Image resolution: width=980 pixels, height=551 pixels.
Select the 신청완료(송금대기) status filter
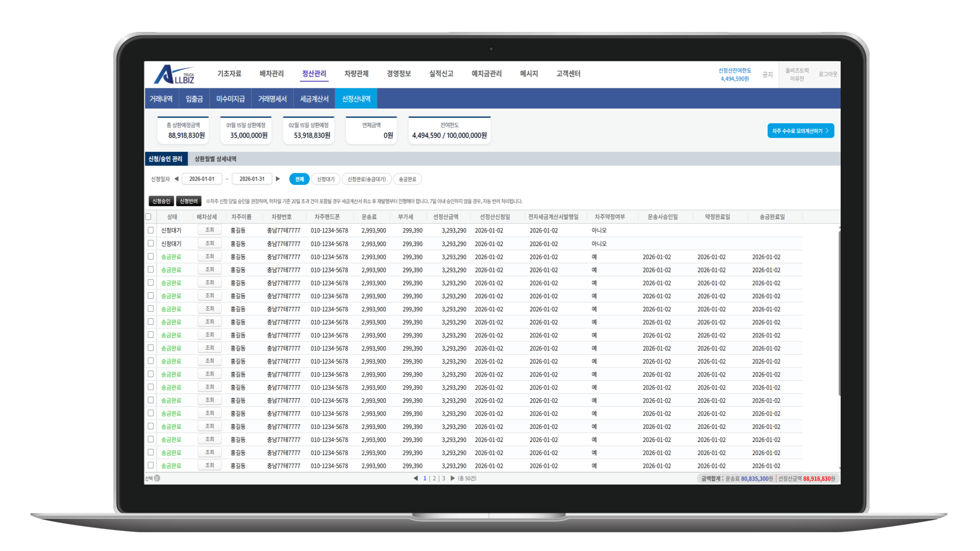(366, 179)
